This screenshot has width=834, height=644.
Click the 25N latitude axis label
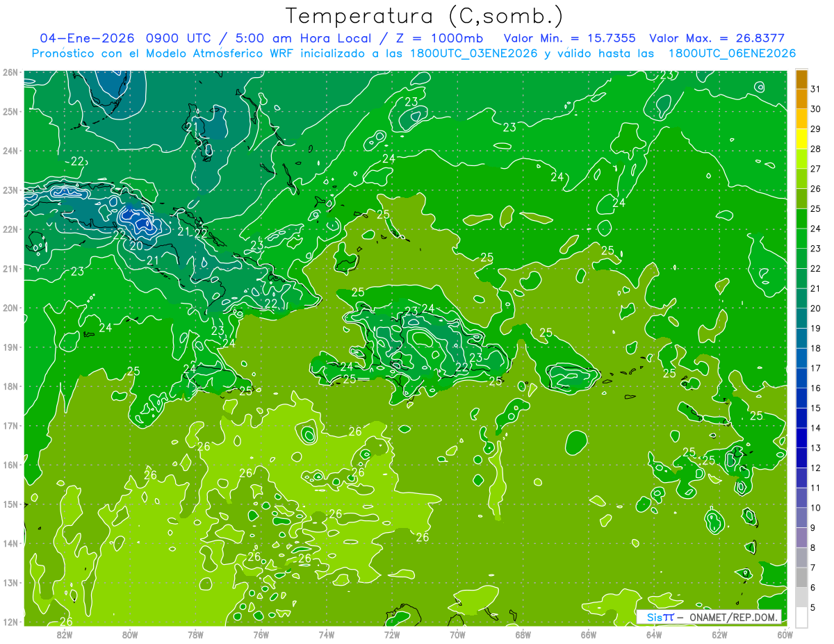10,112
